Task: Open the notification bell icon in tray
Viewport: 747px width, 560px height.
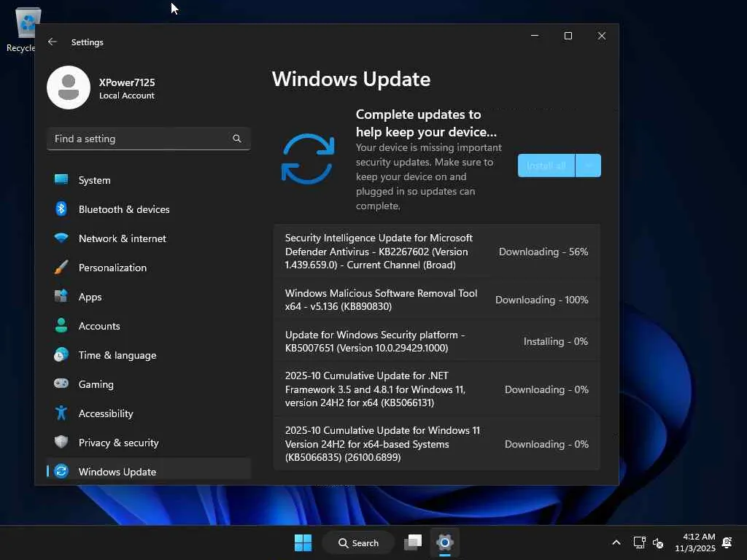Action: [727, 542]
